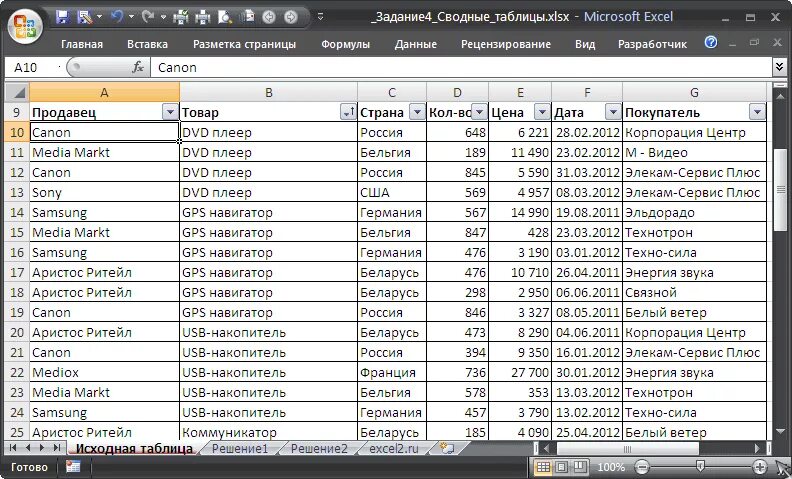Viewport: 792px width, 479px height.
Task: Expand the formula bar
Action: [x=779, y=67]
